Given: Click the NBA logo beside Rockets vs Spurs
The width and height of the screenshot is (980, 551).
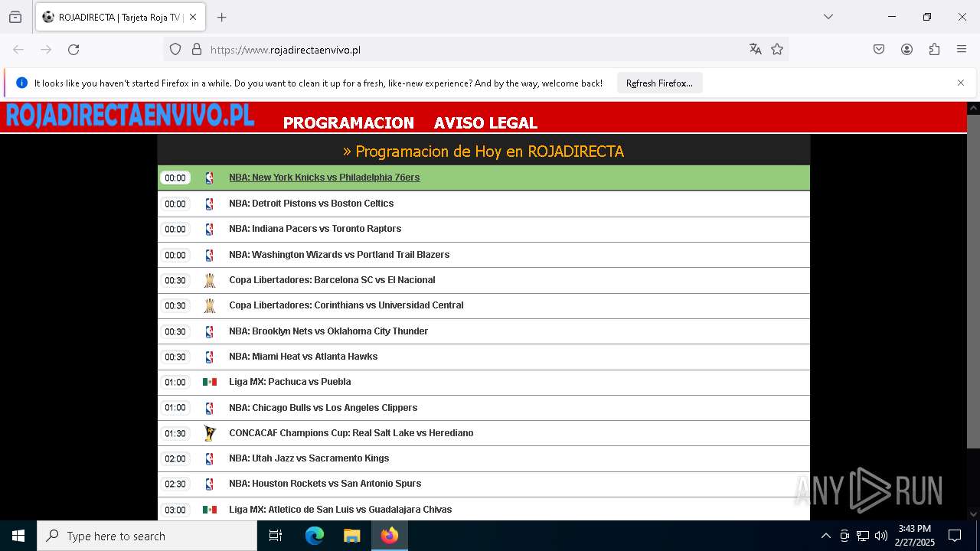Looking at the screenshot, I should (x=209, y=484).
